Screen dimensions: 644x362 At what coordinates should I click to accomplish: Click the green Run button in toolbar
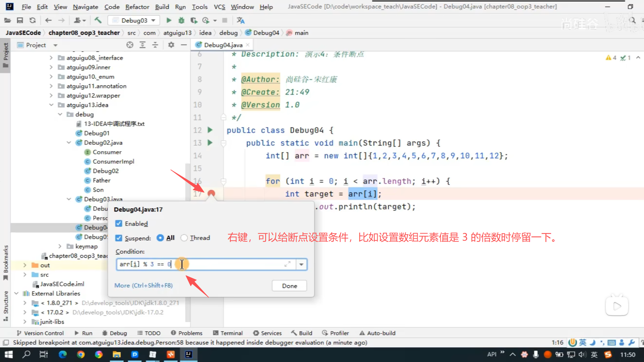tap(169, 20)
